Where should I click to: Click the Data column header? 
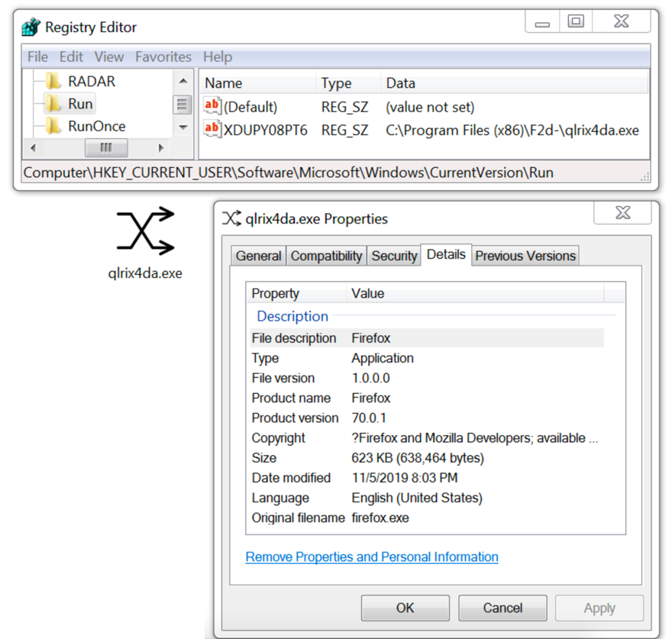pos(401,83)
